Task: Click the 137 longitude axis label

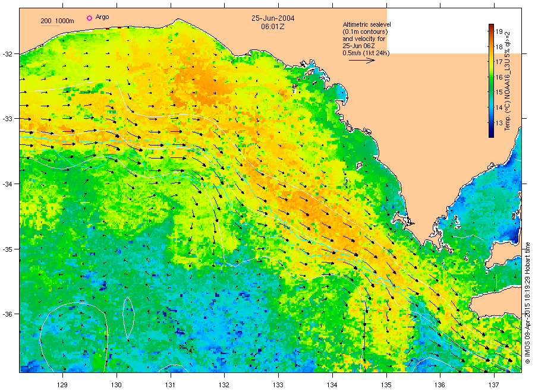Action: 494,385
